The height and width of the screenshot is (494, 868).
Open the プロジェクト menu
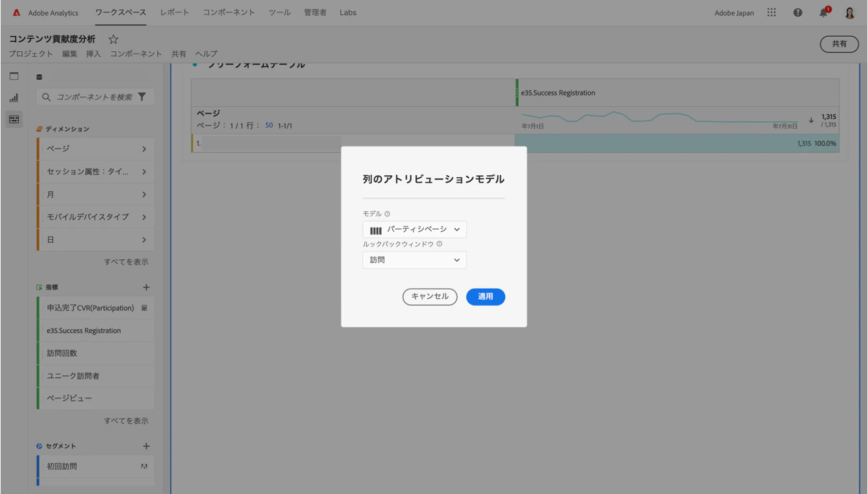[31, 54]
